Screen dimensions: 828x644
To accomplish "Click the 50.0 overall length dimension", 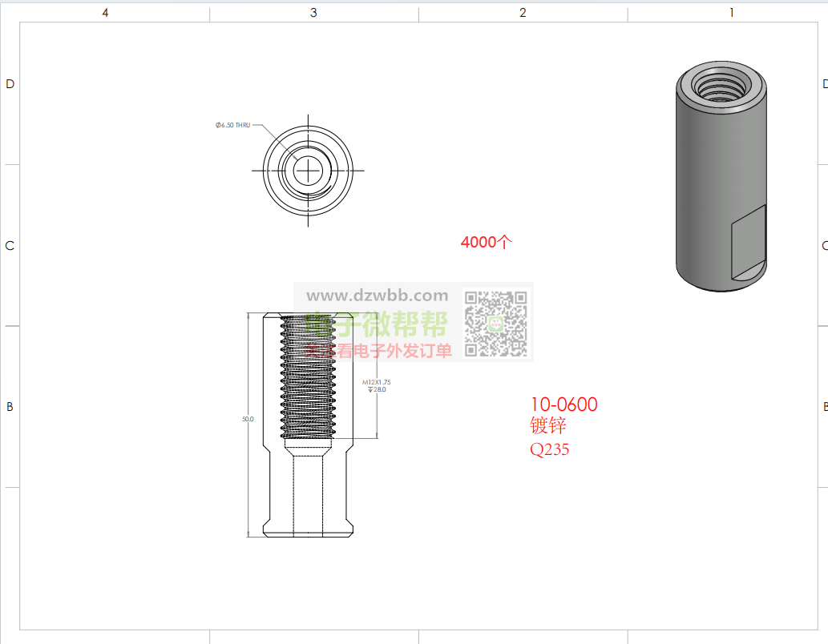I will coord(248,419).
